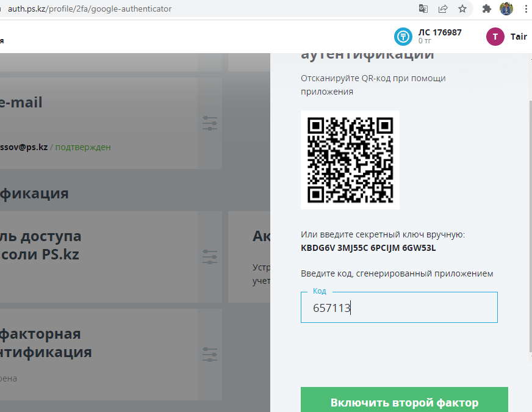Click the QR code image
The height and width of the screenshot is (412, 532).
pos(350,160)
